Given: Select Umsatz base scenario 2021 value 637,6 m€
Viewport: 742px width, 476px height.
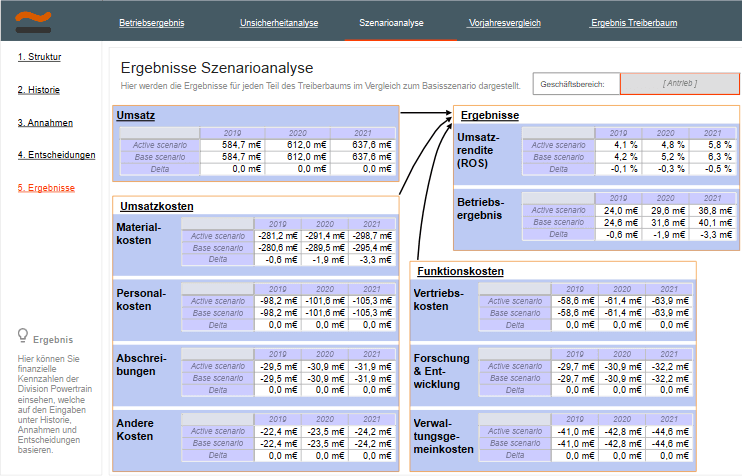Looking at the screenshot, I should [363, 157].
